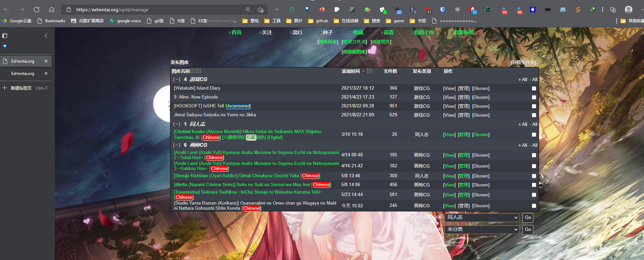This screenshot has width=644, height=260.
Task: Click Go next to 同人志 dropdown
Action: (x=528, y=218)
